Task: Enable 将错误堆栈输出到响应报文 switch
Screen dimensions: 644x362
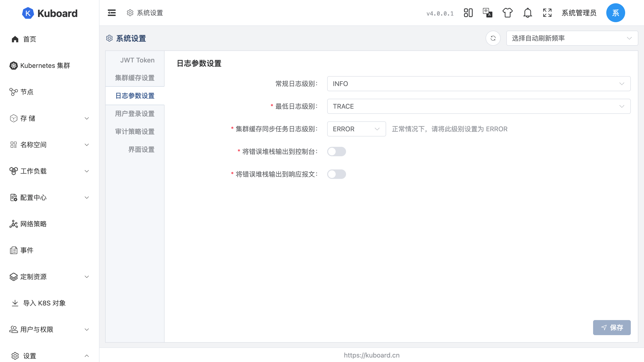Action: click(x=337, y=174)
